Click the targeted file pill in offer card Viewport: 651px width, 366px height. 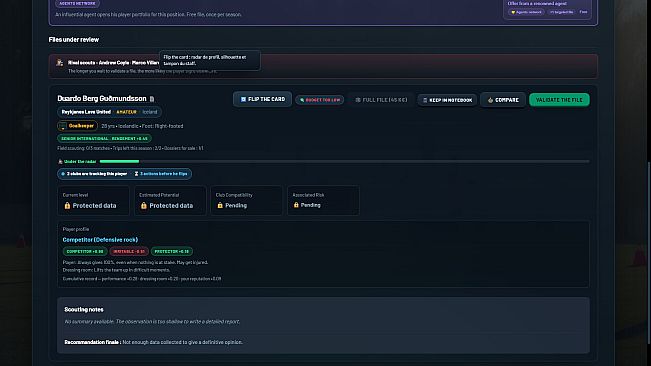pyautogui.click(x=561, y=12)
